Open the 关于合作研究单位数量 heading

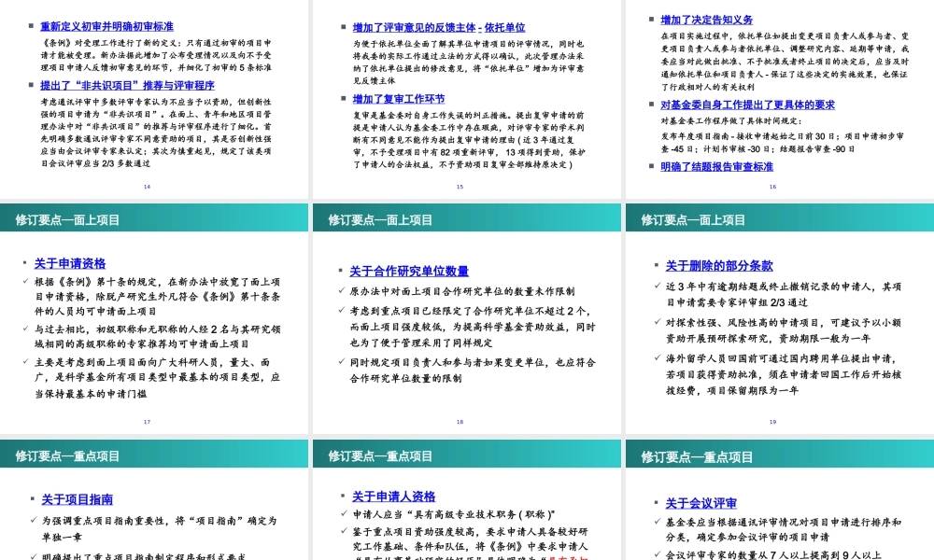pyautogui.click(x=409, y=272)
